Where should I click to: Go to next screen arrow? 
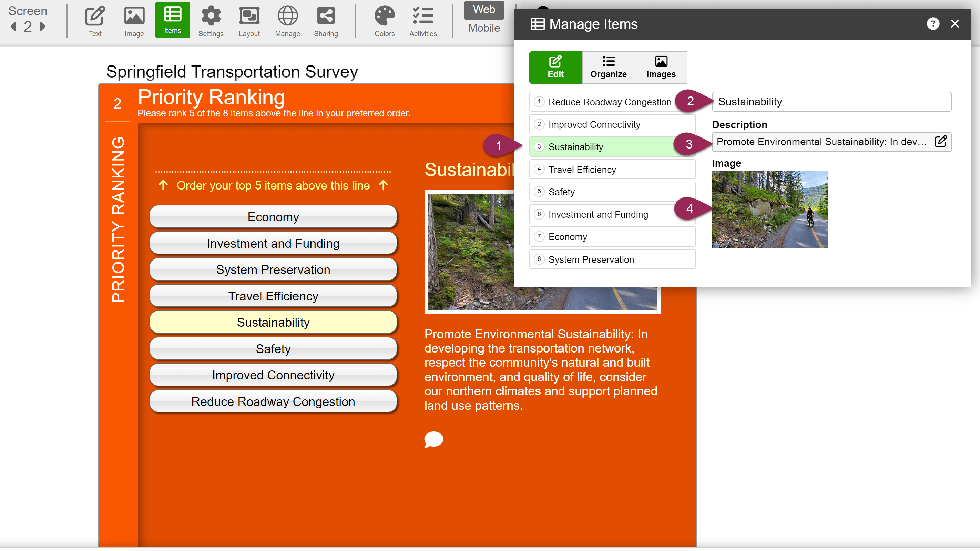(43, 27)
